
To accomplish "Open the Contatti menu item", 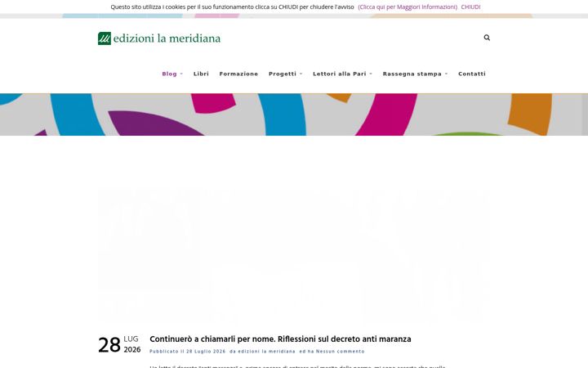I will [472, 74].
